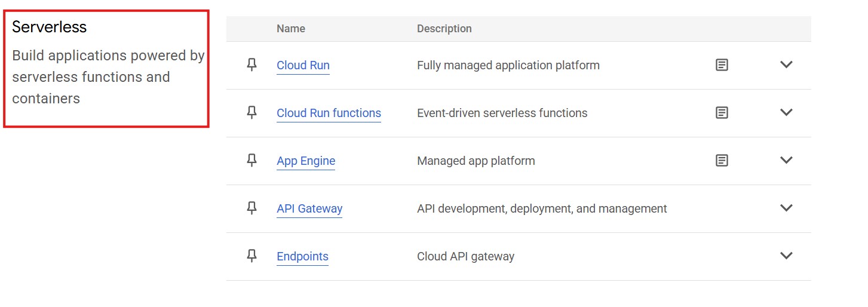Pin the Endpoints product
Screen dimensions: 868x307
(251, 256)
